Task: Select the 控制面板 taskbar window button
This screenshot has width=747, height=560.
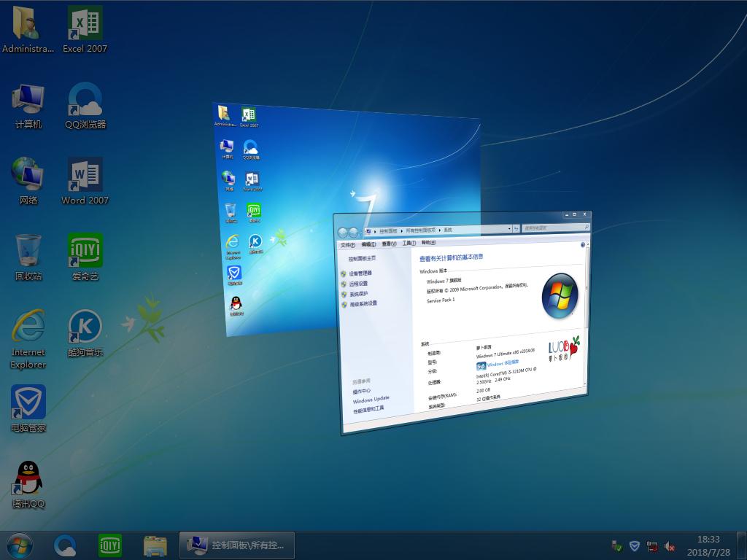Action: [x=237, y=545]
